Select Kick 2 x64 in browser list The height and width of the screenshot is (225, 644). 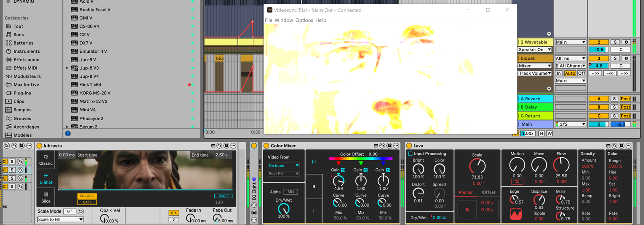(x=91, y=85)
